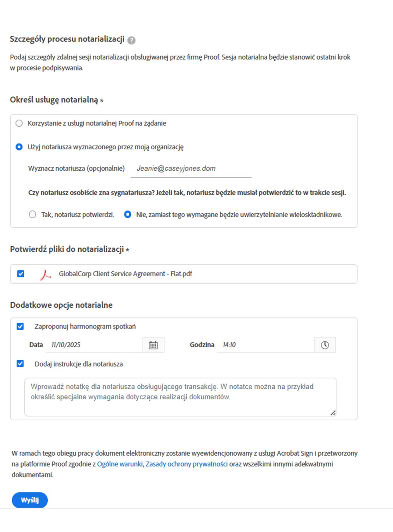Open the clock time picker icon
The image size is (393, 532).
point(325,345)
